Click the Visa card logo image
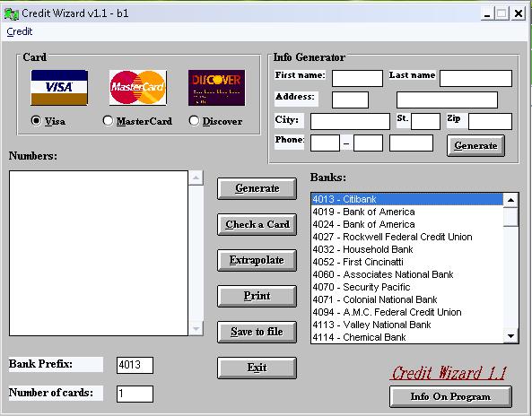 tap(59, 88)
